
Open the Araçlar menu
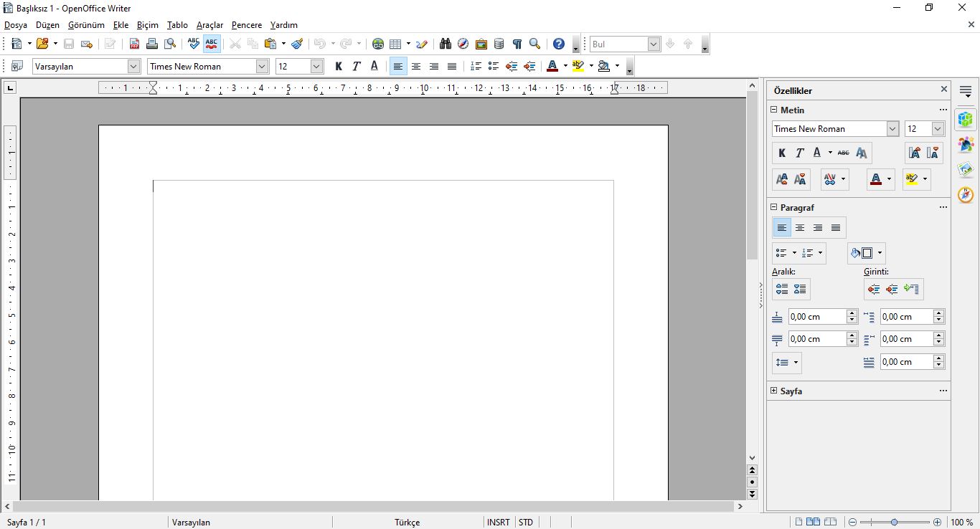[x=209, y=24]
